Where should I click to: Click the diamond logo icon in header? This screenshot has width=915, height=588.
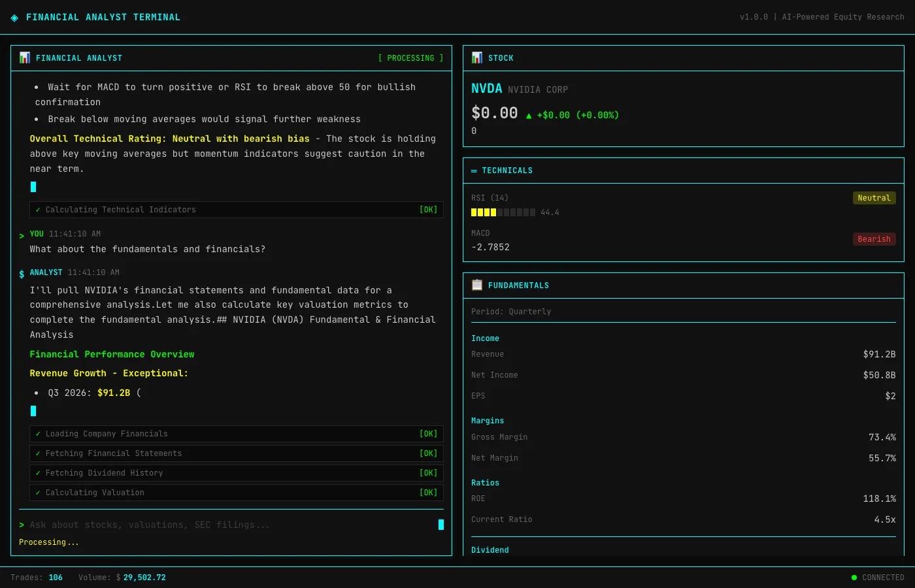pyautogui.click(x=14, y=18)
